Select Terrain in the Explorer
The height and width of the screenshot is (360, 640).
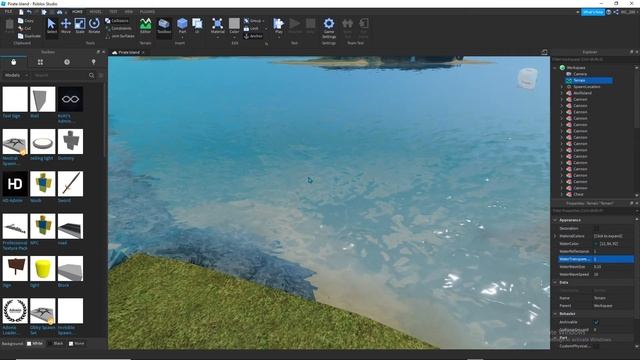click(x=589, y=80)
